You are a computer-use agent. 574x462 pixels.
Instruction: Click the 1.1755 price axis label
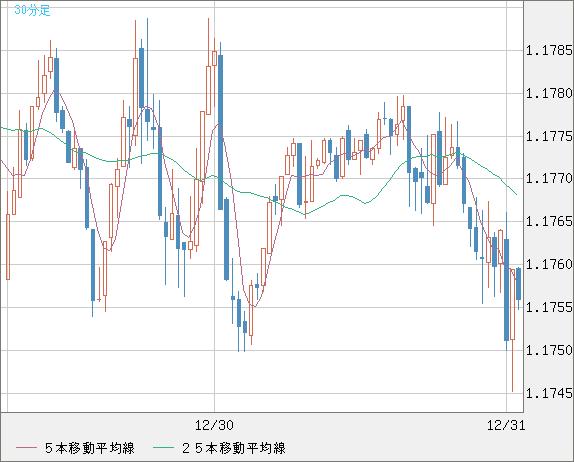pyautogui.click(x=549, y=307)
